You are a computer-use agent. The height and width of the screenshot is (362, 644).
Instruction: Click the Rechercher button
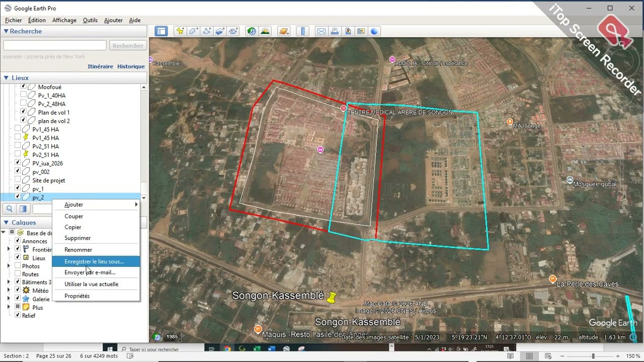[x=128, y=46]
